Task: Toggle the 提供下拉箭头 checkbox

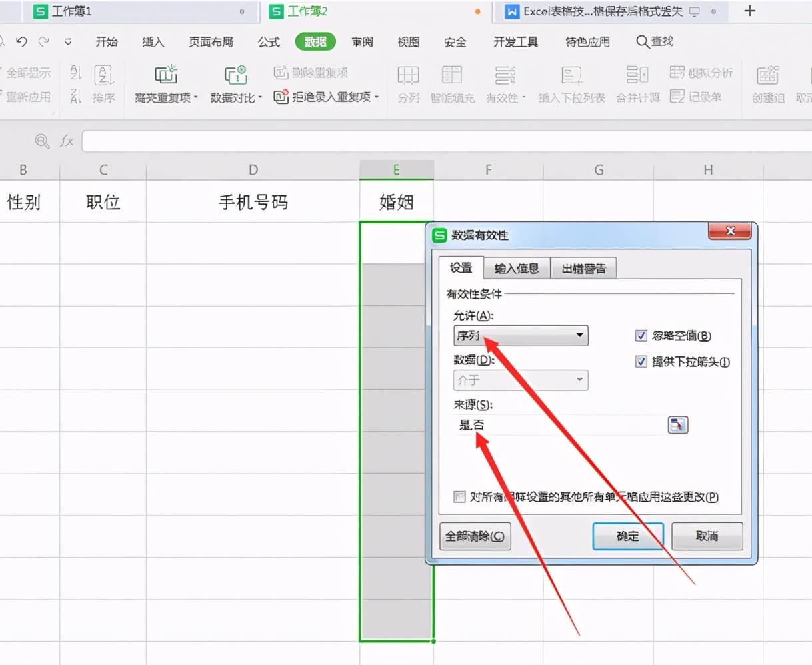Action: pos(641,362)
